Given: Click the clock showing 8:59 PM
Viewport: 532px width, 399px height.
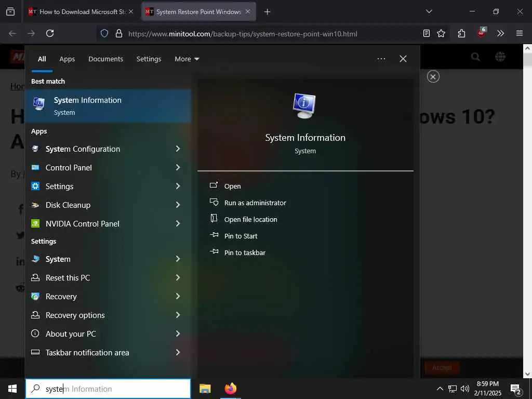Looking at the screenshot, I should coord(487,389).
